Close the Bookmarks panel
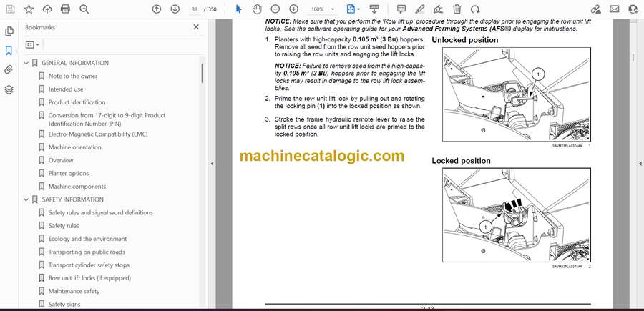The height and width of the screenshot is (311, 644). tap(196, 27)
